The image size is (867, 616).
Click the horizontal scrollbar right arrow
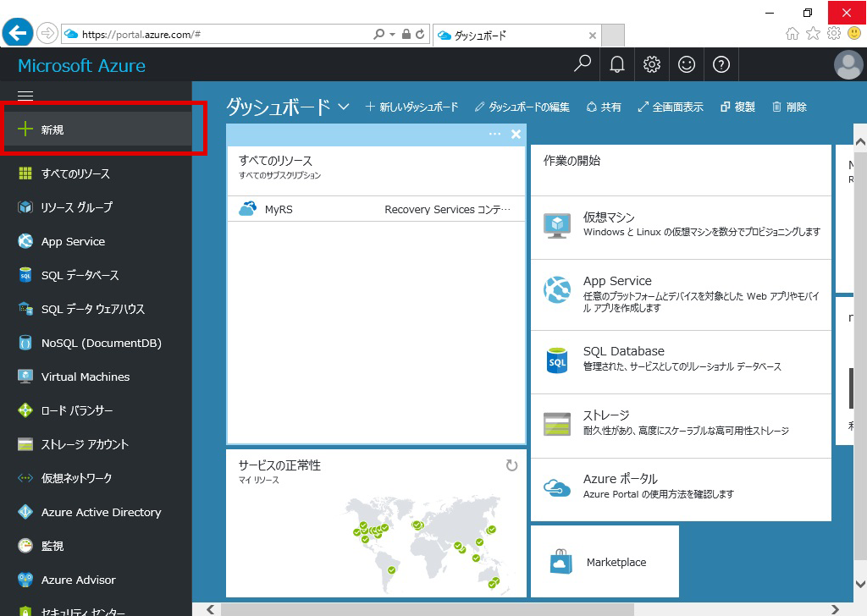[835, 609]
